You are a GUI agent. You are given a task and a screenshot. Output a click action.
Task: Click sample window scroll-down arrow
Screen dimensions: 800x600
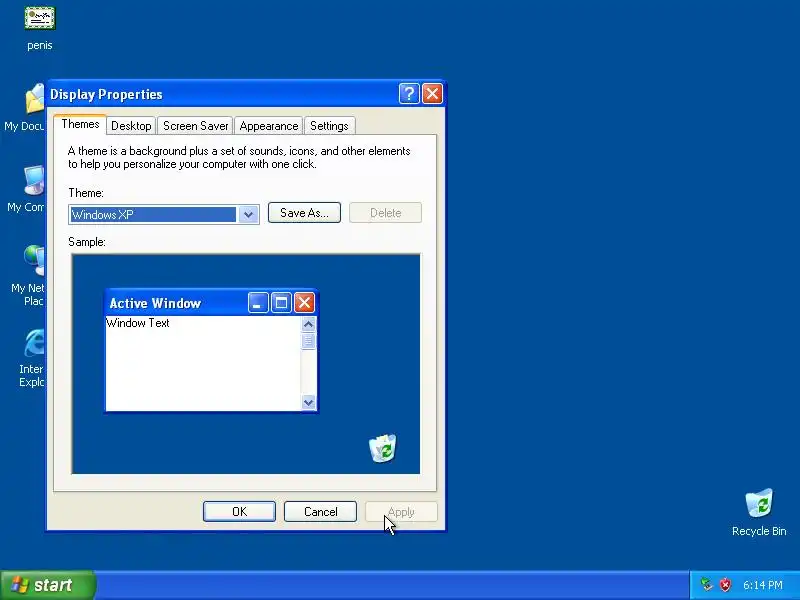pyautogui.click(x=308, y=403)
